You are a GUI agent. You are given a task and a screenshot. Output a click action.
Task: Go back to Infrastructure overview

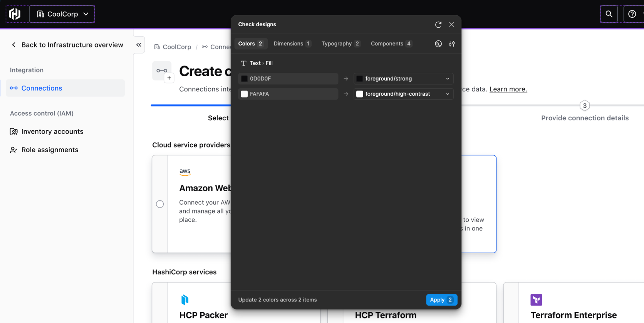tap(67, 45)
